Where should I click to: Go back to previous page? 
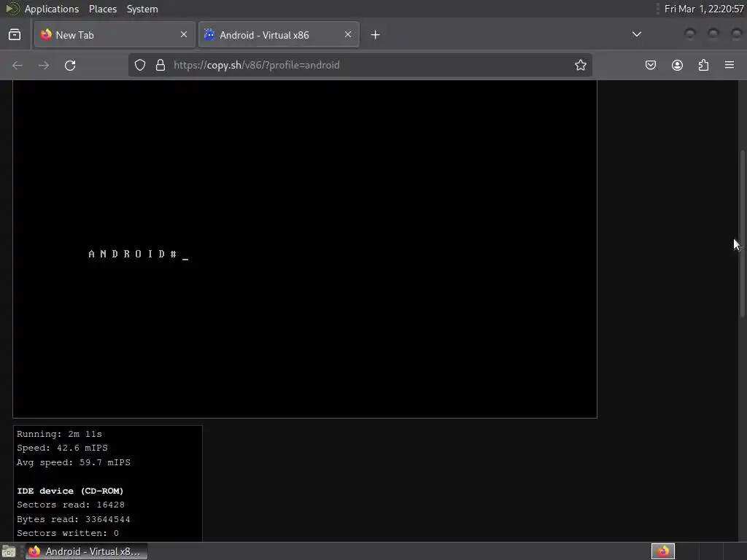pos(18,65)
